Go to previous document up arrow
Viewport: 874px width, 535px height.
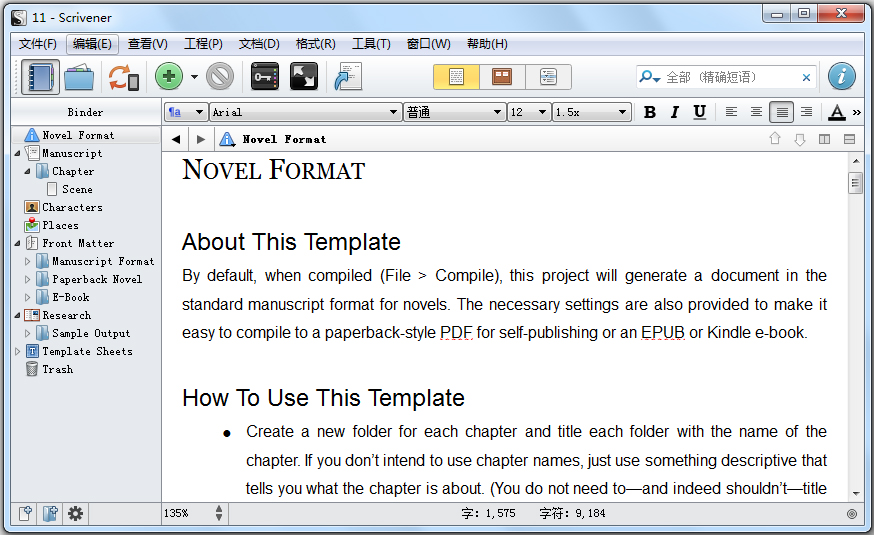(775, 139)
